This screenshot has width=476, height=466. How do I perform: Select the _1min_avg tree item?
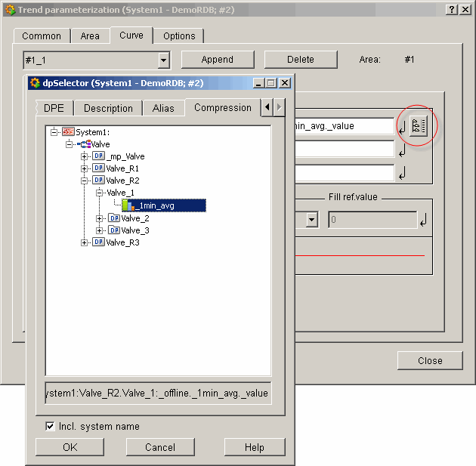164,205
